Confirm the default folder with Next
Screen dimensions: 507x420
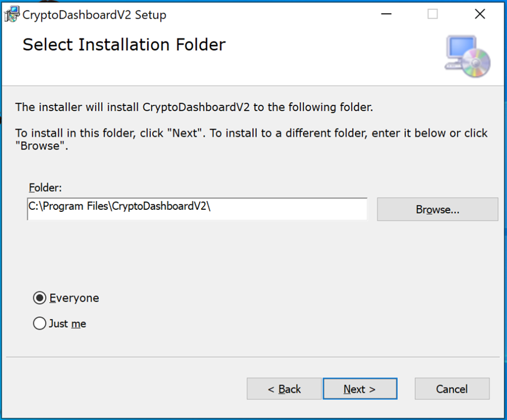click(x=360, y=389)
